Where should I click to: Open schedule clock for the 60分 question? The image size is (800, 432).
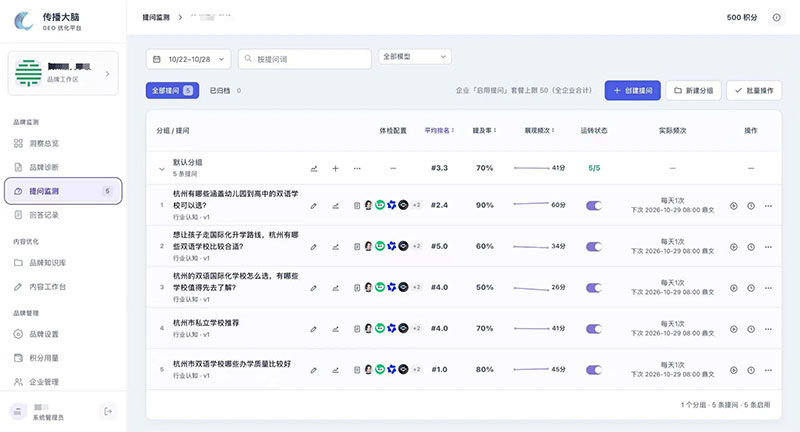tap(751, 206)
